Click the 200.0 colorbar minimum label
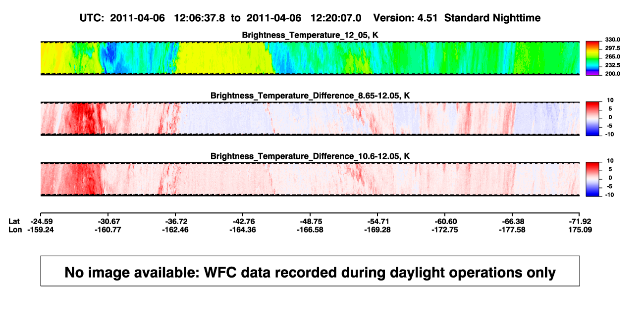Image resolution: width=644 pixels, height=330 pixels. click(x=612, y=74)
